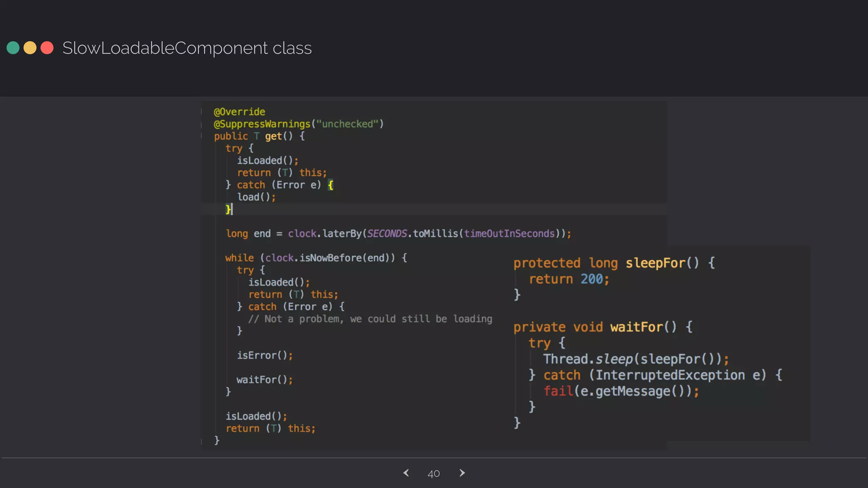This screenshot has width=868, height=488.
Task: Click the return 200; statement
Action: [569, 279]
